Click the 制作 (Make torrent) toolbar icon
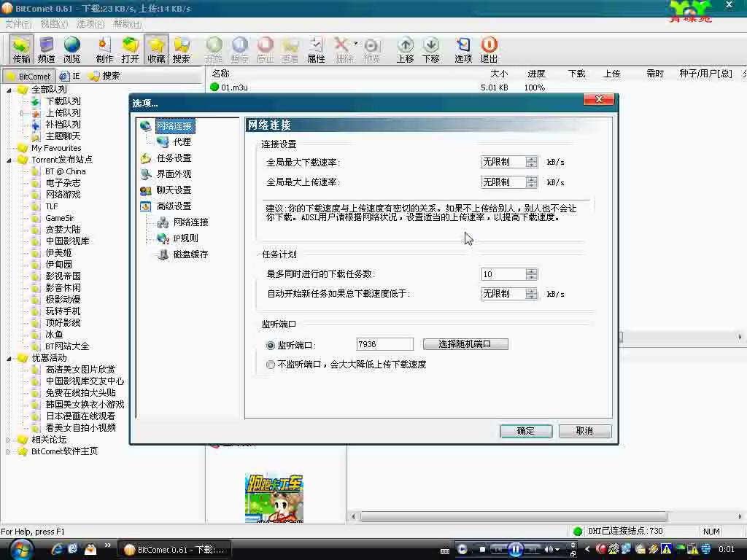 coord(104,50)
